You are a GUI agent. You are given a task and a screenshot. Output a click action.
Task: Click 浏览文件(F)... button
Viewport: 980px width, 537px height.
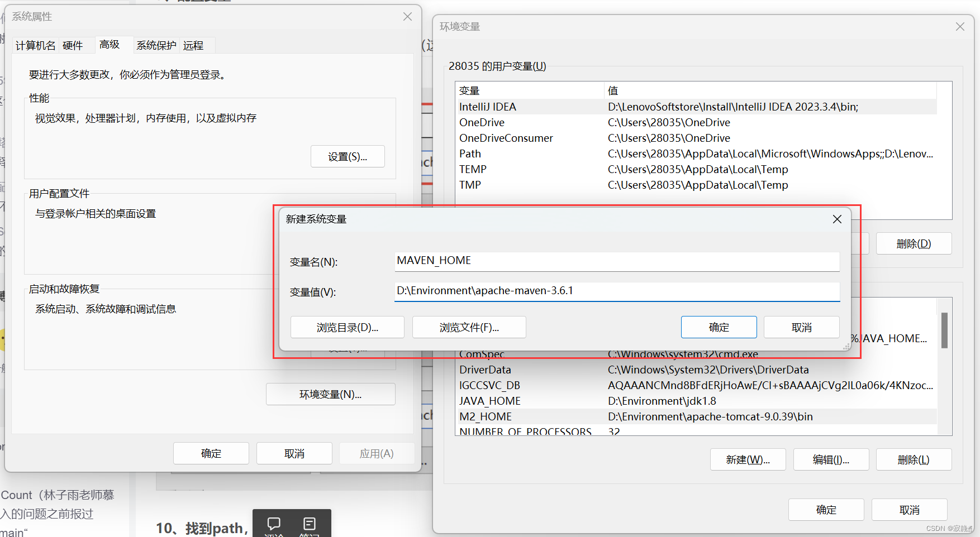[469, 328]
